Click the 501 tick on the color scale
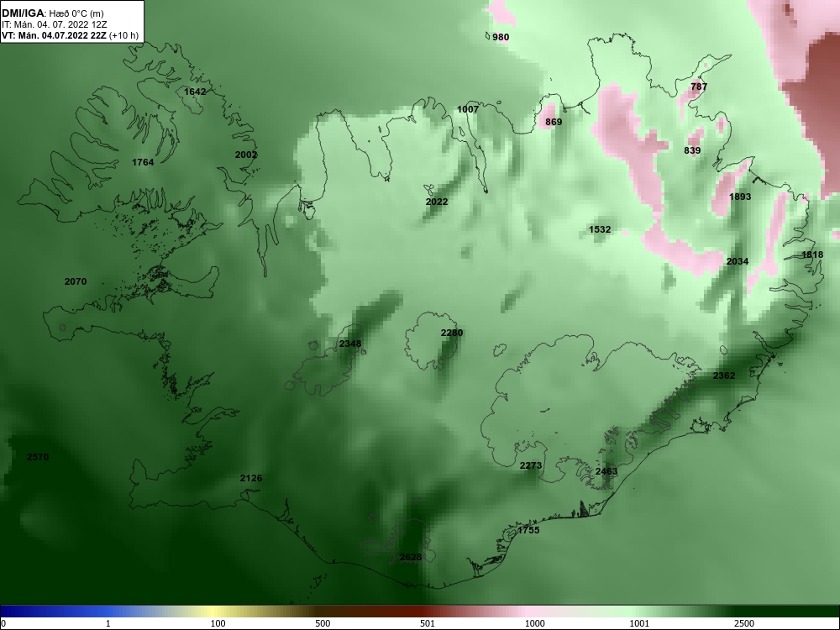 (x=427, y=623)
